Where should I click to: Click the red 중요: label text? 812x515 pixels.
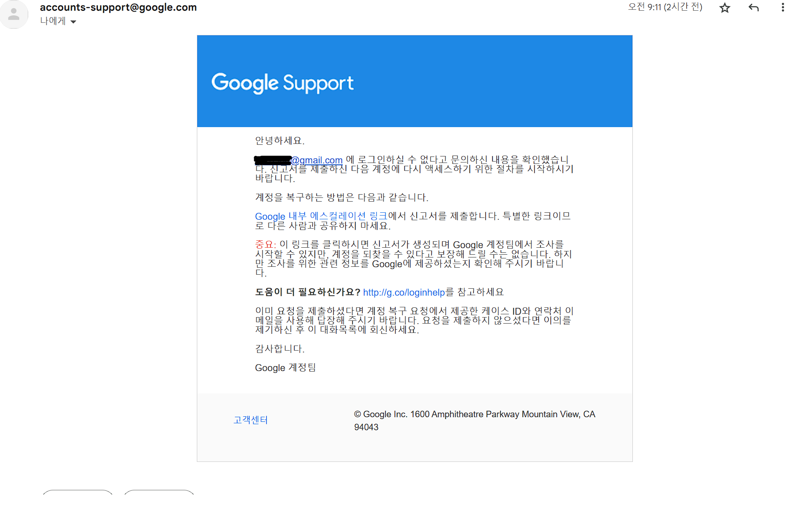coord(266,244)
